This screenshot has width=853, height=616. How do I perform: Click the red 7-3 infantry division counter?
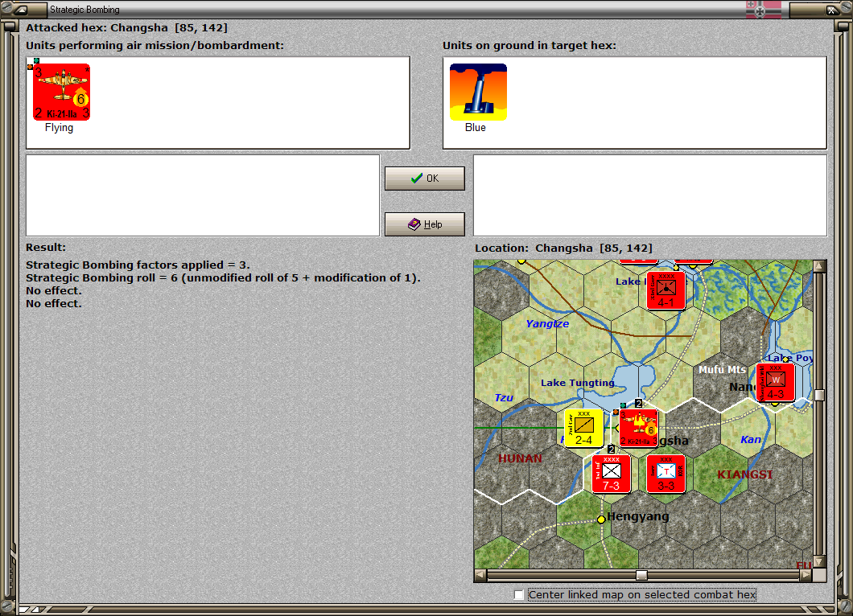point(612,474)
